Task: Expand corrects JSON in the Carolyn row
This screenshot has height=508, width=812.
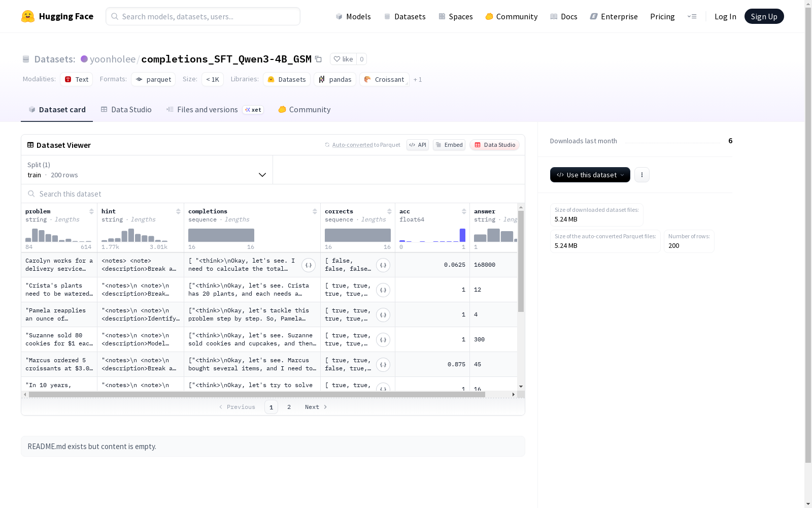Action: [x=383, y=265]
